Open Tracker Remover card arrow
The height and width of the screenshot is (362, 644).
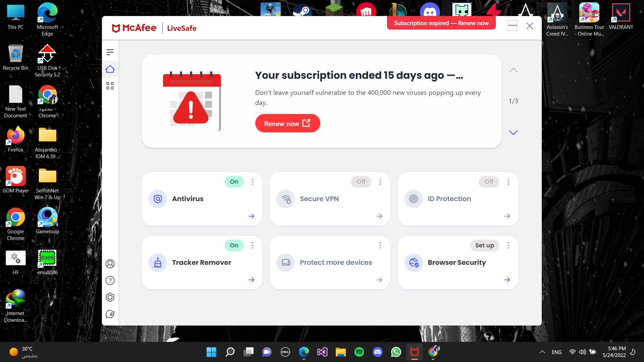pyautogui.click(x=251, y=280)
